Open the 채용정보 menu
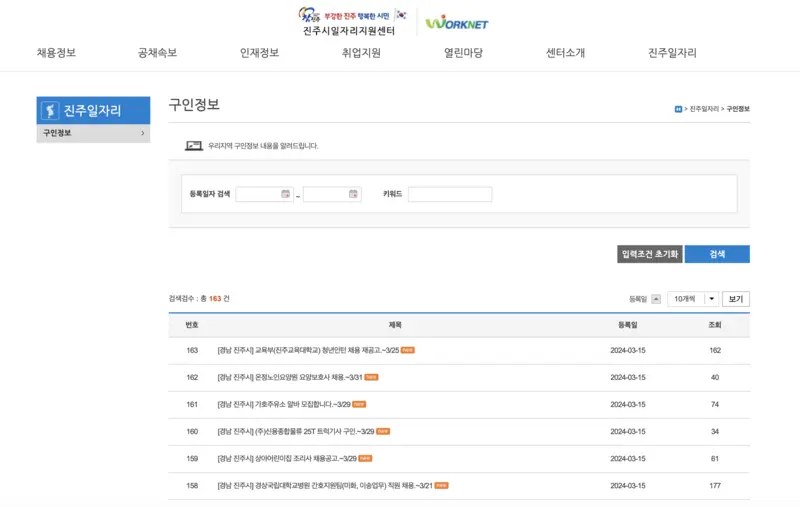This screenshot has width=800, height=507. point(56,53)
